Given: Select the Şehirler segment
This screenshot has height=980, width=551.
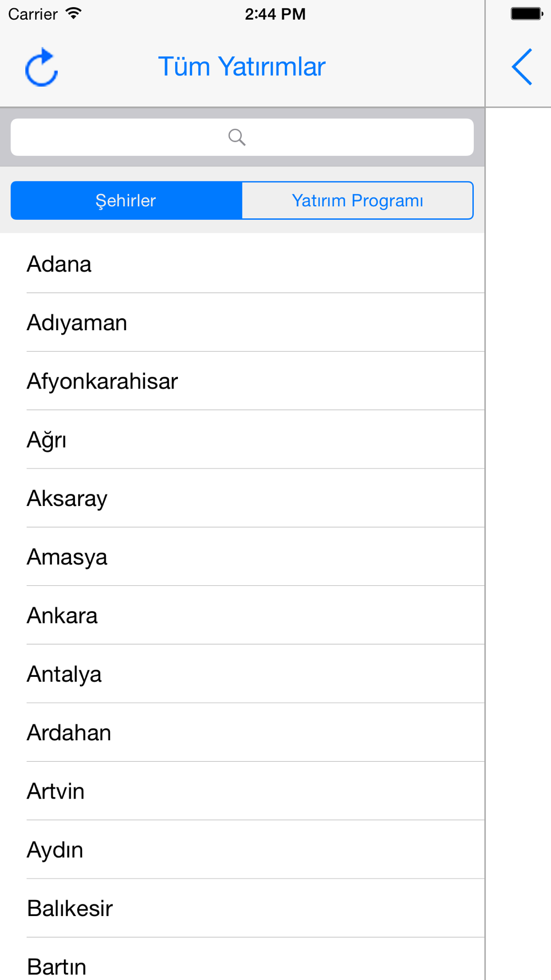Looking at the screenshot, I should coord(126,200).
